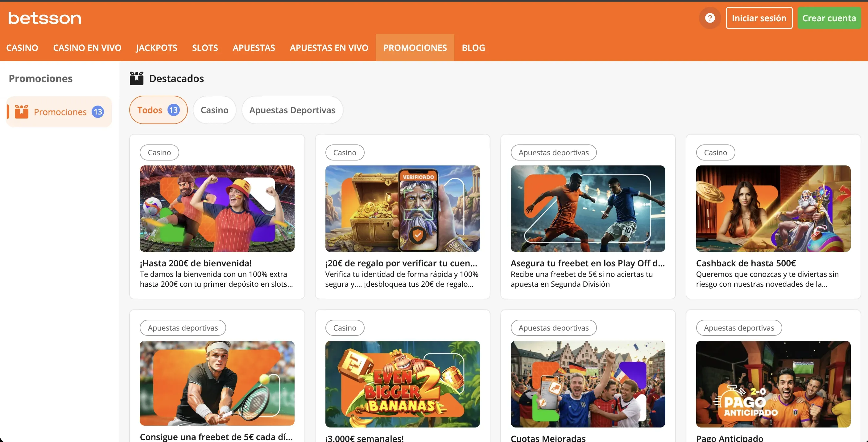Open the JACKPOTS menu item
This screenshot has height=442, width=868.
(x=157, y=48)
